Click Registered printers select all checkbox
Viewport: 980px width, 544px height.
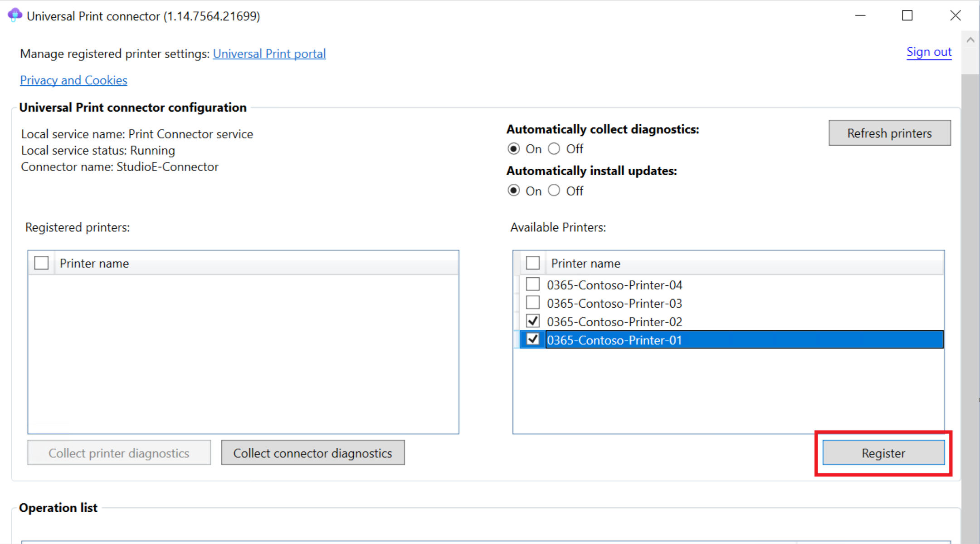[42, 263]
